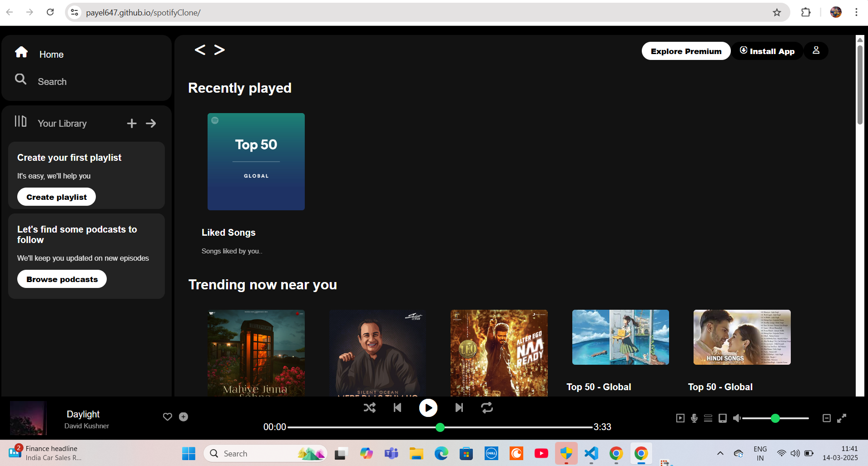Click Top 50 - Global under Hindi Songs cover
Screen dimensions: 868x466
(720, 387)
